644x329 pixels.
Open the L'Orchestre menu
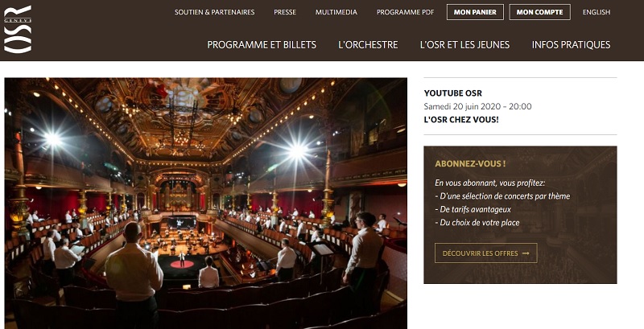(x=368, y=45)
